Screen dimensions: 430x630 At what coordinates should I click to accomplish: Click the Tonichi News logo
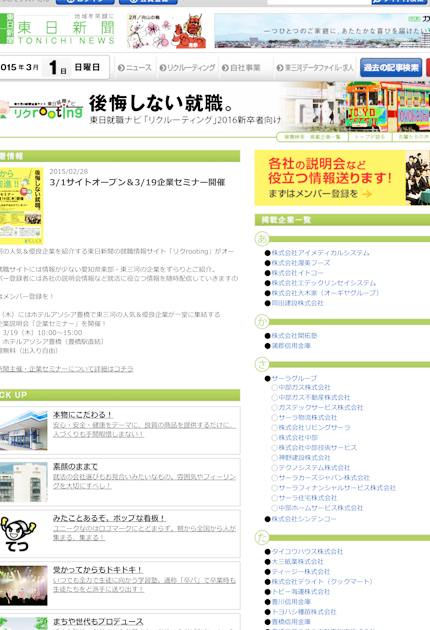click(x=57, y=29)
